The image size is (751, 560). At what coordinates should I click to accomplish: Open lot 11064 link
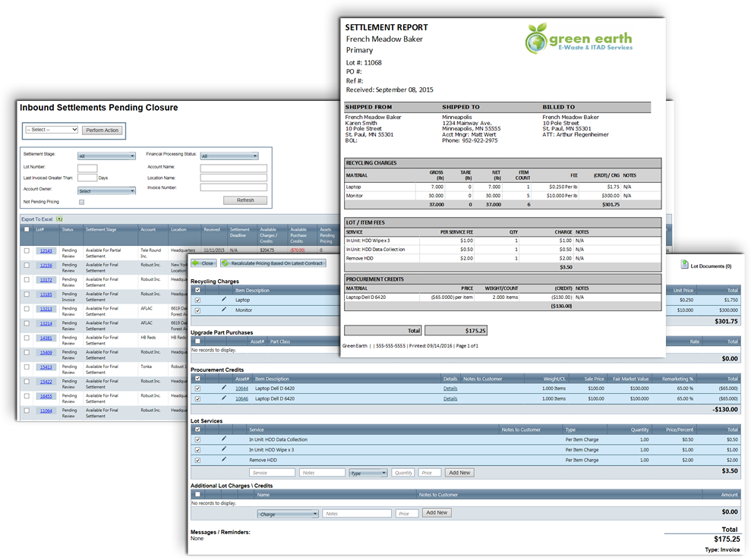(x=46, y=411)
